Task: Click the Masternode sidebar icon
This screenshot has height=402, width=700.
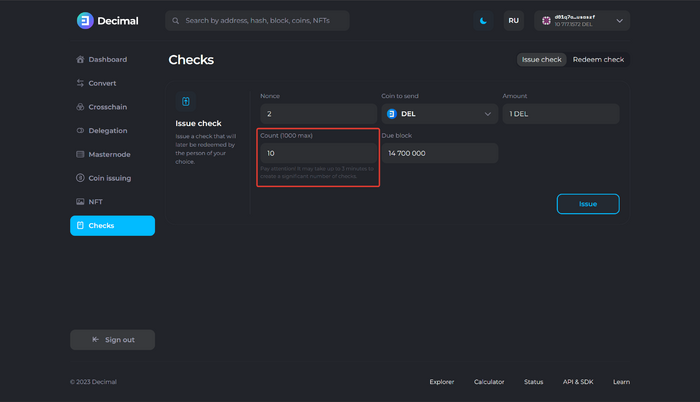Action: click(80, 154)
